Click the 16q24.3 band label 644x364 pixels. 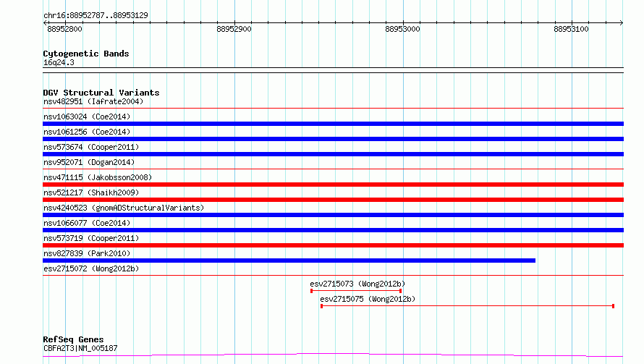(x=59, y=62)
